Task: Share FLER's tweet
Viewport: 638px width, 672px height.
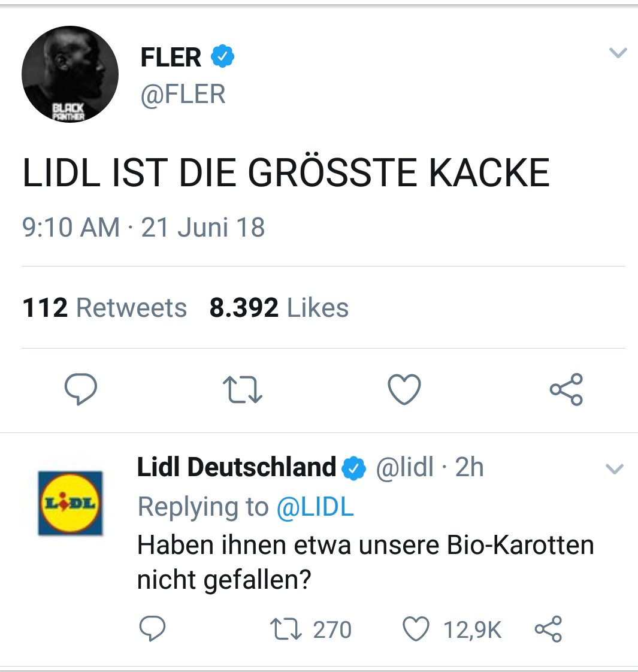Action: click(566, 389)
